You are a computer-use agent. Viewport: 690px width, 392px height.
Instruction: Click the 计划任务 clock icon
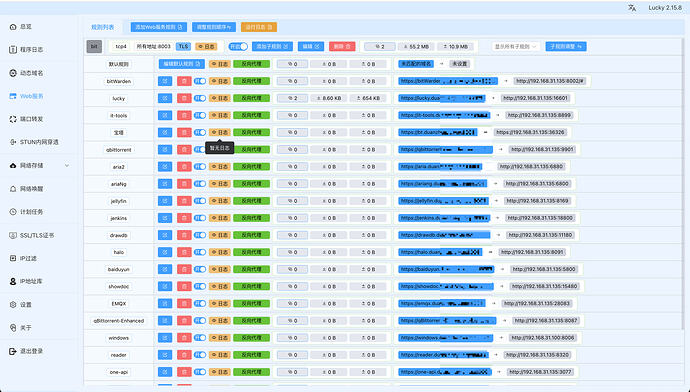click(13, 212)
